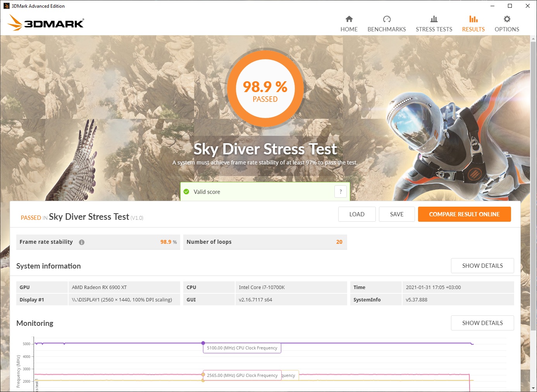Image resolution: width=537 pixels, height=392 pixels.
Task: Click the AMD Radeon RX 6900 XT value
Action: coord(99,288)
